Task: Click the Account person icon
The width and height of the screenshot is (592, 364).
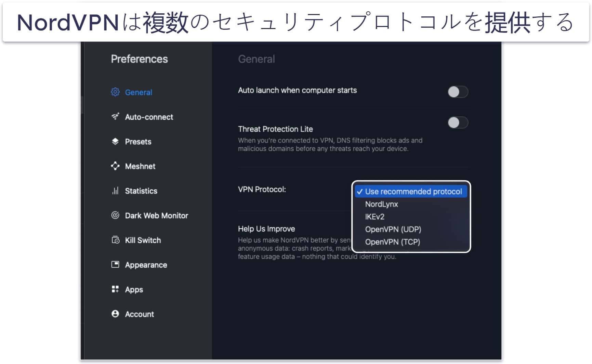Action: pos(115,314)
